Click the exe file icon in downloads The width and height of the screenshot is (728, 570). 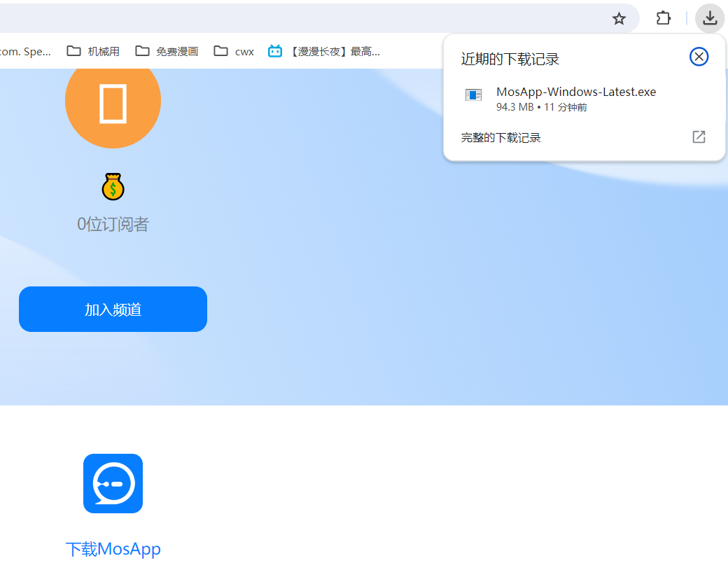click(x=474, y=95)
